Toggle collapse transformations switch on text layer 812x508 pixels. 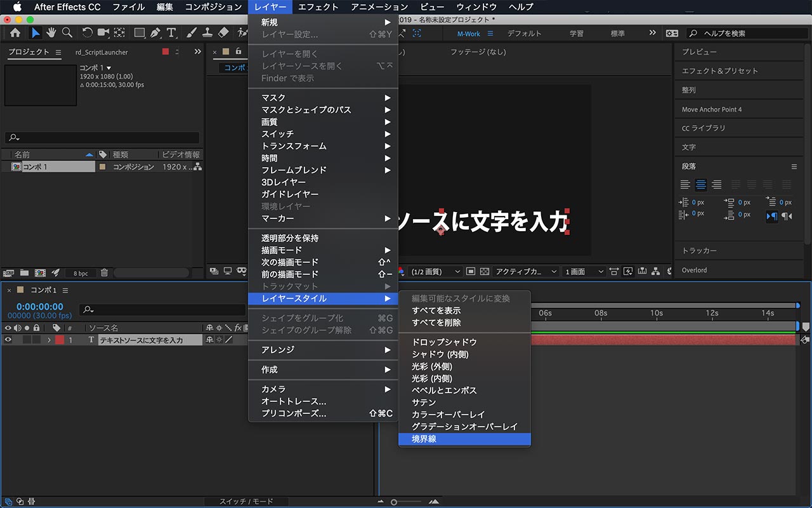219,340
